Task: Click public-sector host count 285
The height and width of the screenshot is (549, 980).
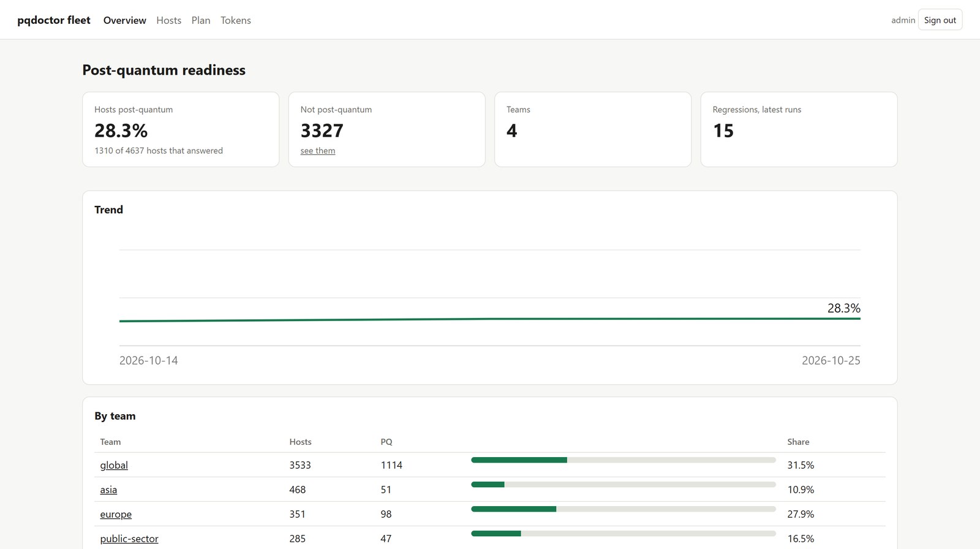Action: pos(298,539)
